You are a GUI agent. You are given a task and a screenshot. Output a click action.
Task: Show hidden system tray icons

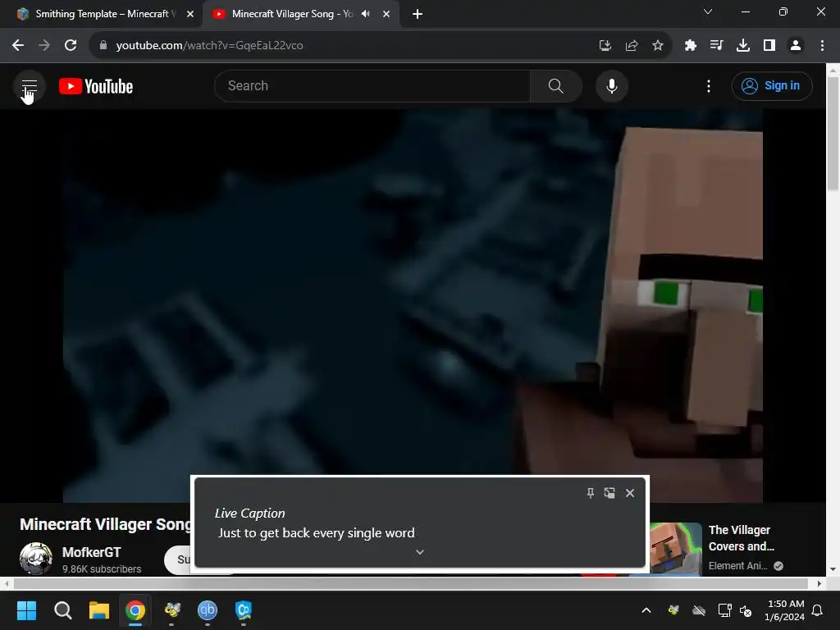(x=646, y=610)
